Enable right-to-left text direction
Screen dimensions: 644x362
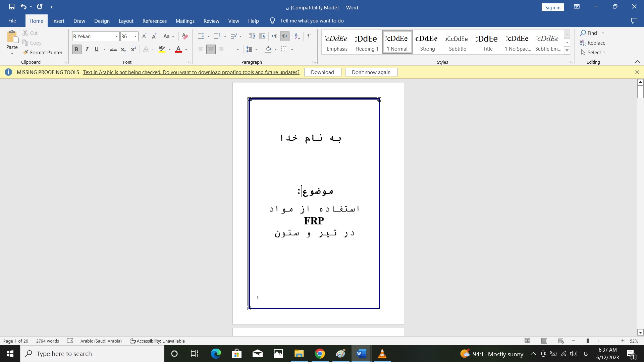284,36
